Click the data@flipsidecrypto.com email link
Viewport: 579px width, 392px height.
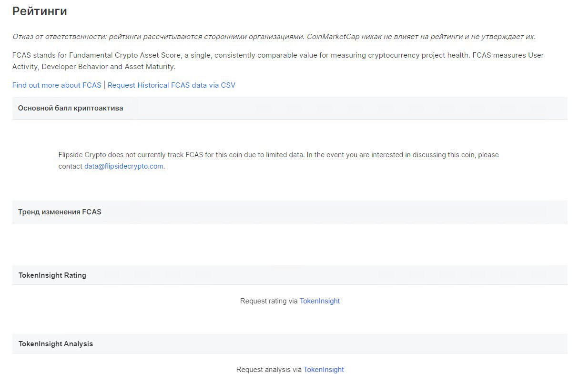124,166
